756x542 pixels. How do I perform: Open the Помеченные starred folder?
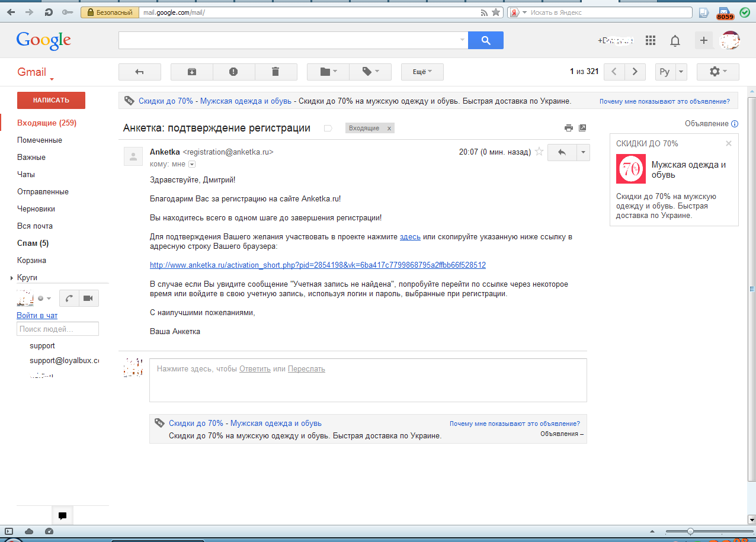tap(40, 140)
